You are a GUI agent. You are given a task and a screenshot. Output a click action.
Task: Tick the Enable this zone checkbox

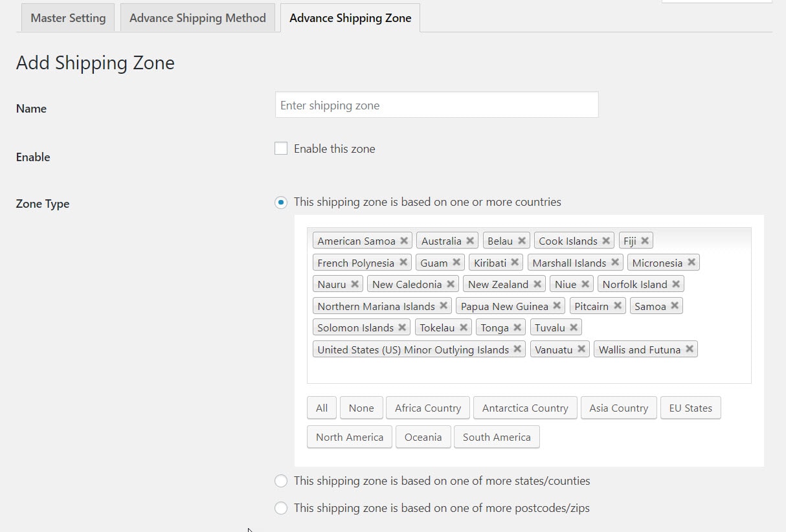[281, 149]
